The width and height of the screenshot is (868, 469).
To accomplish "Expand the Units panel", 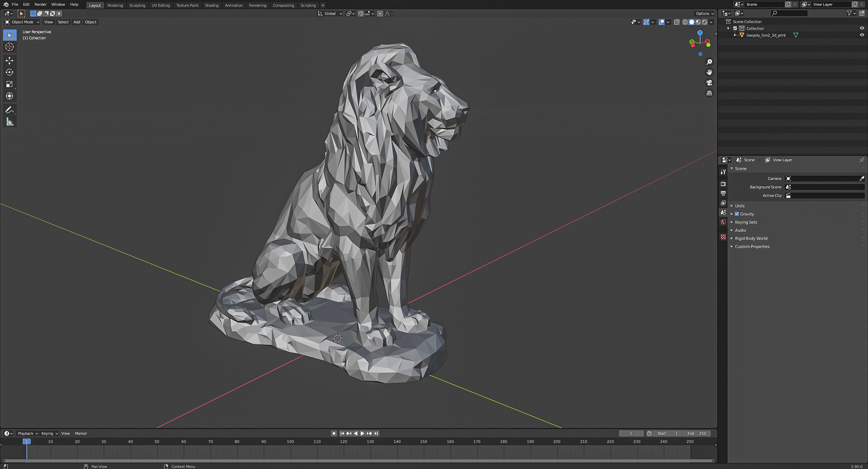I will coord(739,206).
